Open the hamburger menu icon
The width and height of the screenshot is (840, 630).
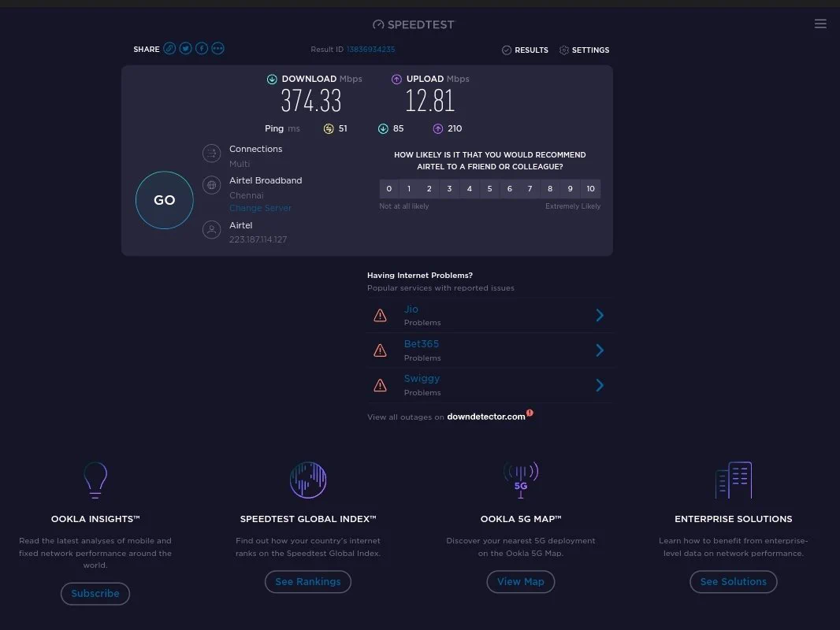click(820, 24)
